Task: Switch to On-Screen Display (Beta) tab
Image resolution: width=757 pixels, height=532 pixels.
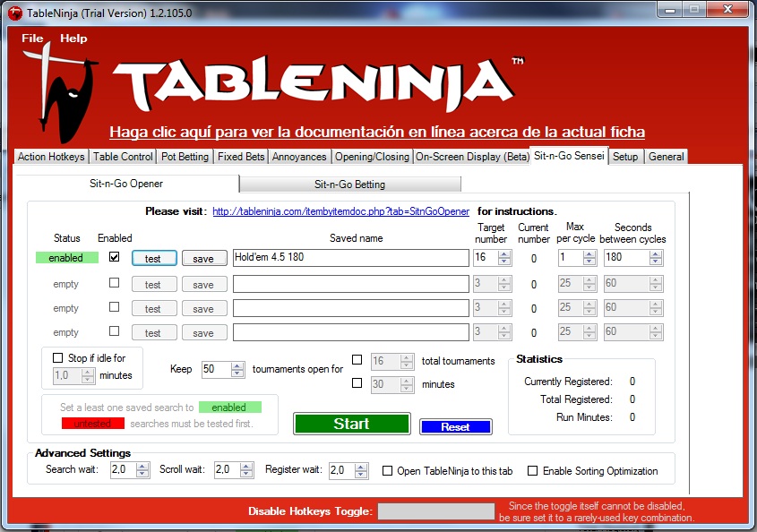Action: (x=472, y=157)
